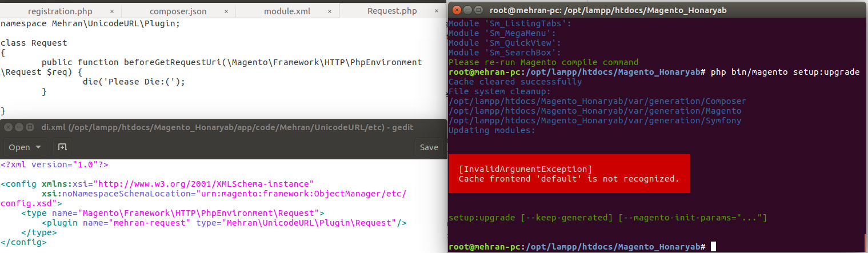Close the di.xml gedit window

pyautogui.click(x=8, y=127)
